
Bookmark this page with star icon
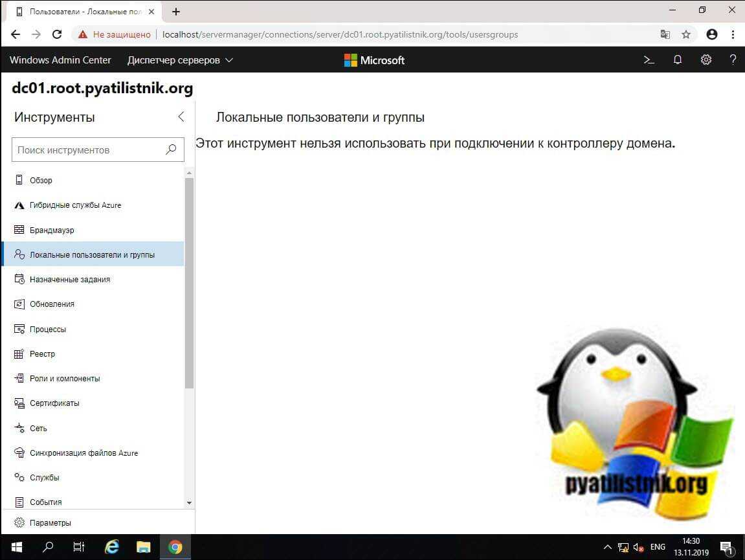point(686,34)
